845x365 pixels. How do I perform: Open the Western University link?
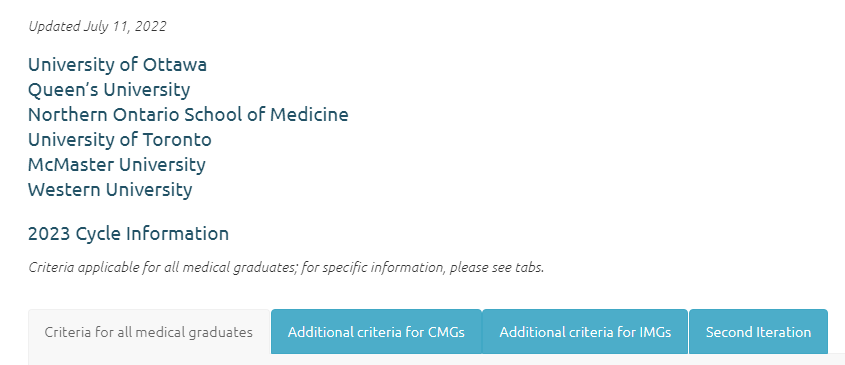coord(110,190)
